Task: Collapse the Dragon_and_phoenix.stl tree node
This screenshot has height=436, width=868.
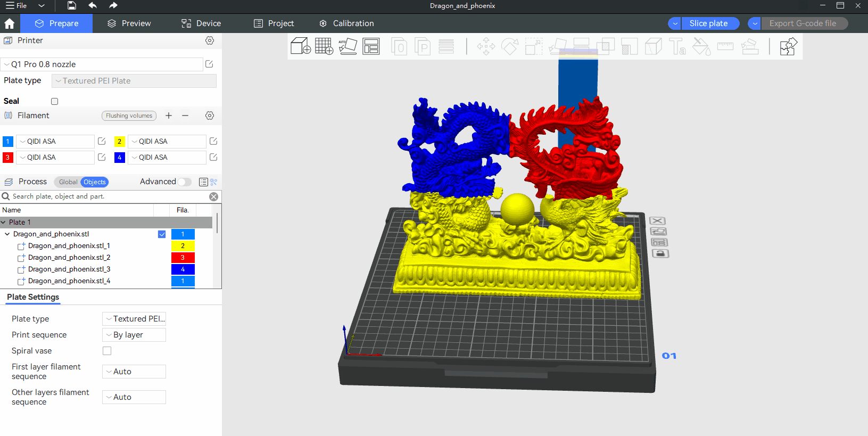Action: 7,234
